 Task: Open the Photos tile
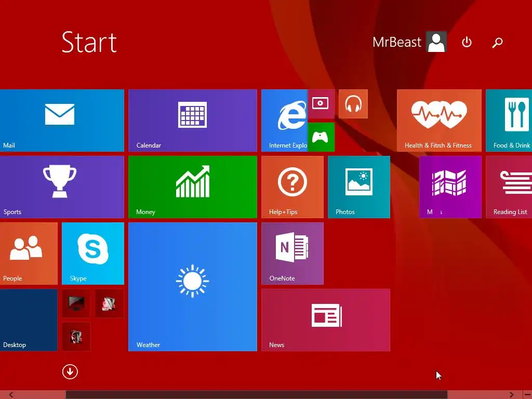click(359, 187)
